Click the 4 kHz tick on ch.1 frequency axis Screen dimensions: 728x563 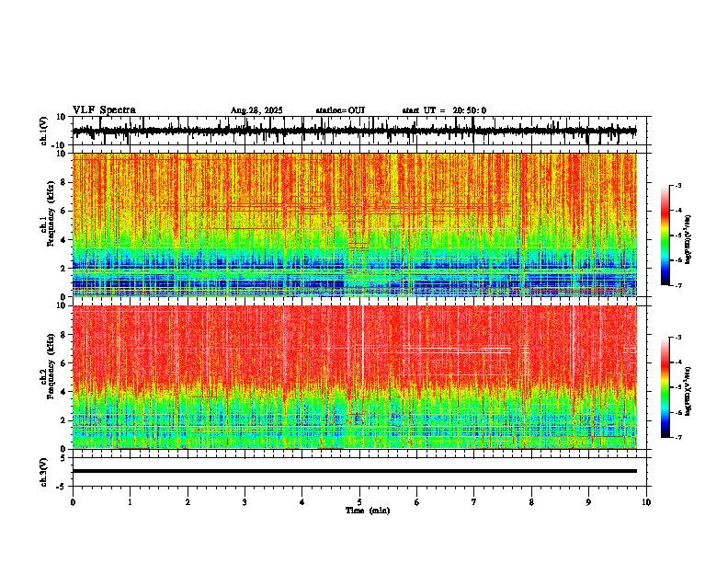click(63, 240)
